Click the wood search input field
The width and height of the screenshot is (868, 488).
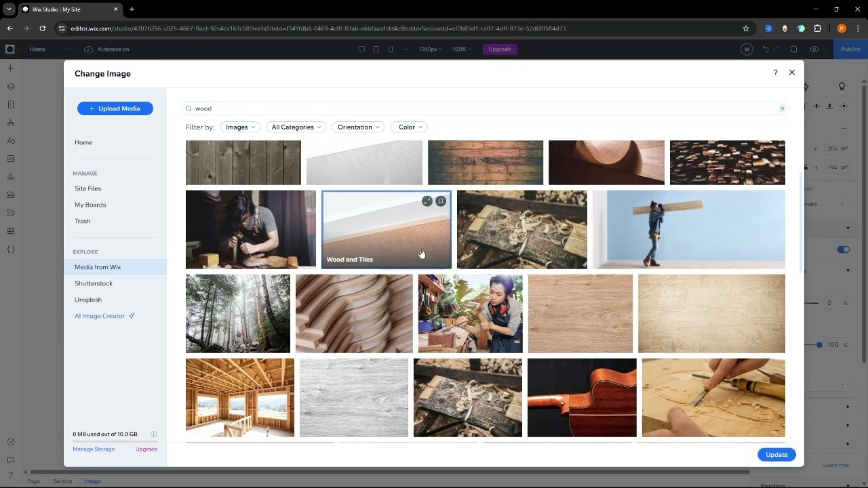485,108
